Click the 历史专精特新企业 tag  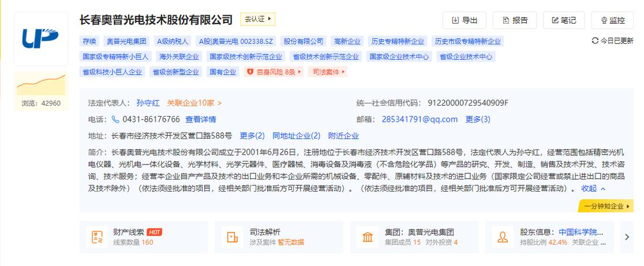pos(398,41)
